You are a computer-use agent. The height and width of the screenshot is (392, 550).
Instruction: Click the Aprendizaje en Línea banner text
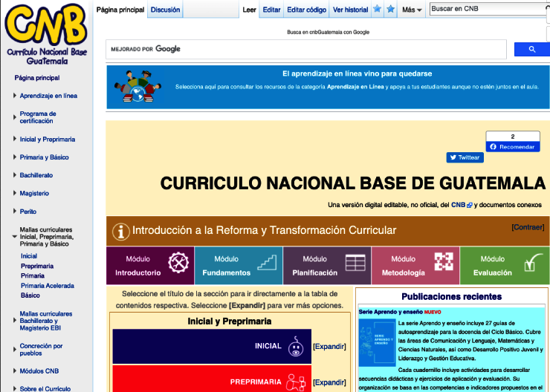(355, 87)
